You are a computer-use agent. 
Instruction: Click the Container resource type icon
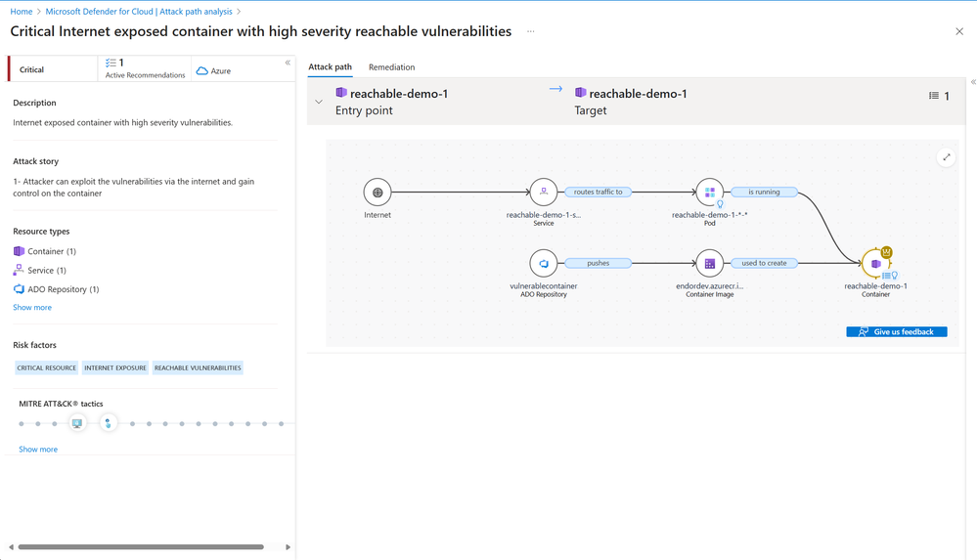19,251
